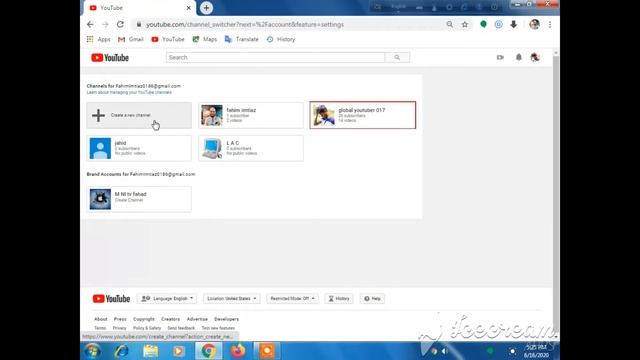Click the green extension icon in Chrome toolbar
This screenshot has height=360, width=640.
[483, 24]
